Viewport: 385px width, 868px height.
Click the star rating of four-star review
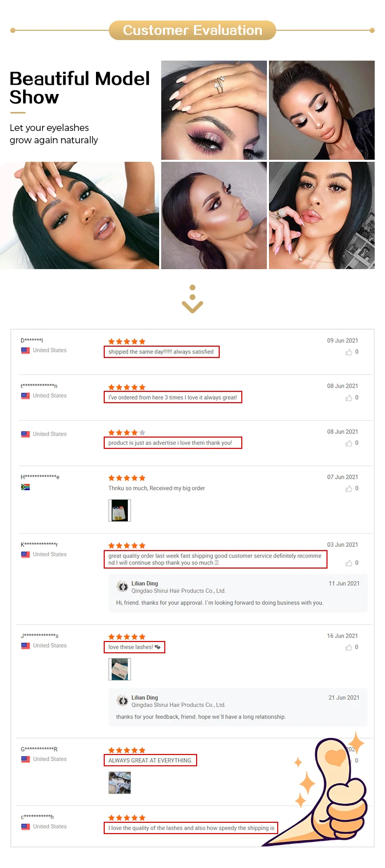coord(127,432)
